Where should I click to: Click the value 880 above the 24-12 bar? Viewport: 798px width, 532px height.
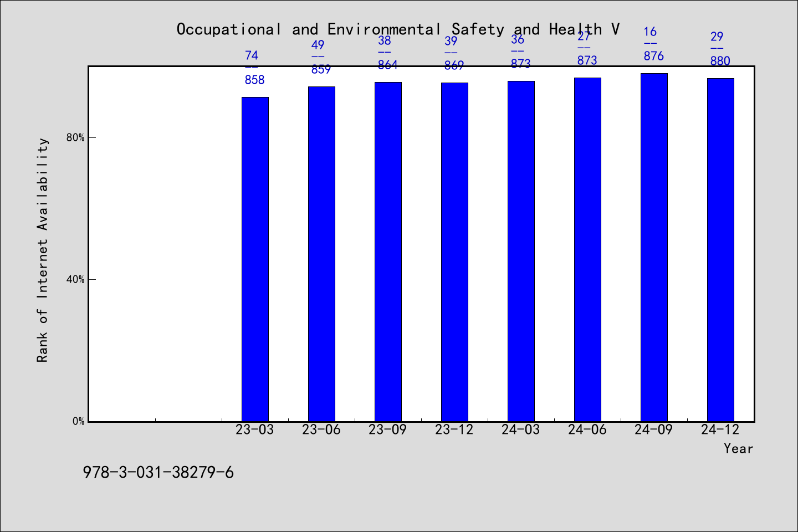[720, 61]
